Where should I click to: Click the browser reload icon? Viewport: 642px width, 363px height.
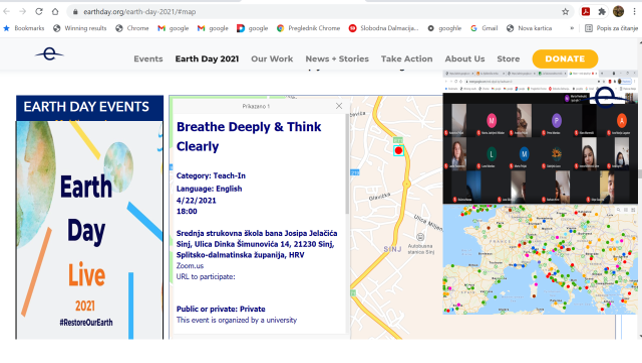tap(39, 11)
